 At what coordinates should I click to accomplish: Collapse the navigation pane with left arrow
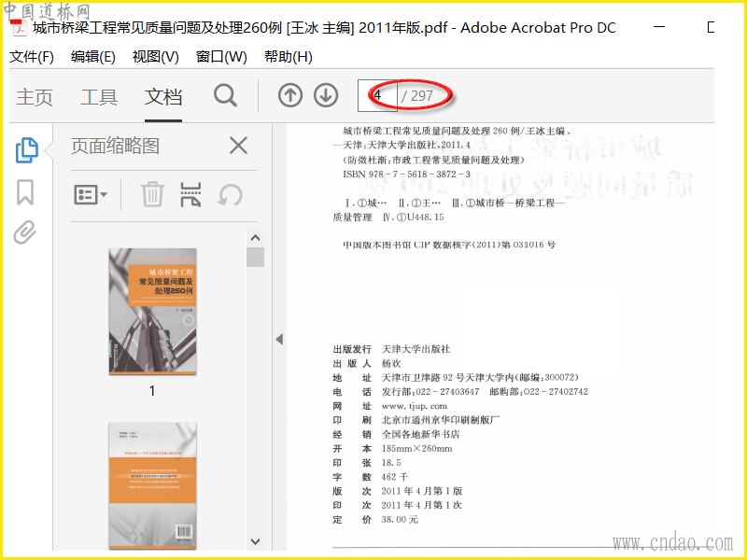coord(279,339)
